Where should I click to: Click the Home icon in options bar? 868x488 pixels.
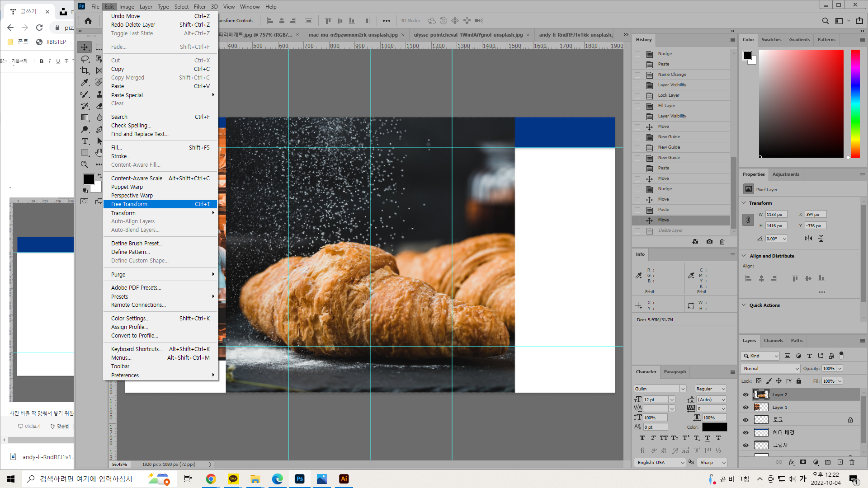88,21
